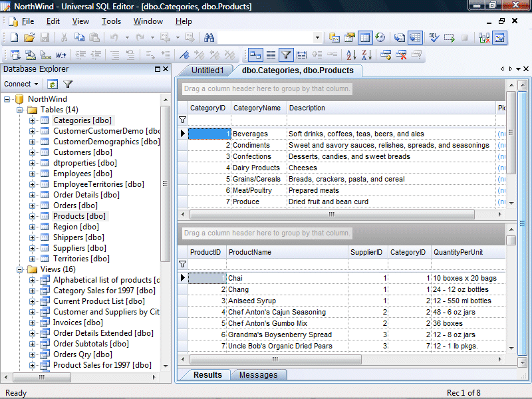The height and width of the screenshot is (399, 532).
Task: Open the Tools menu
Action: (111, 21)
